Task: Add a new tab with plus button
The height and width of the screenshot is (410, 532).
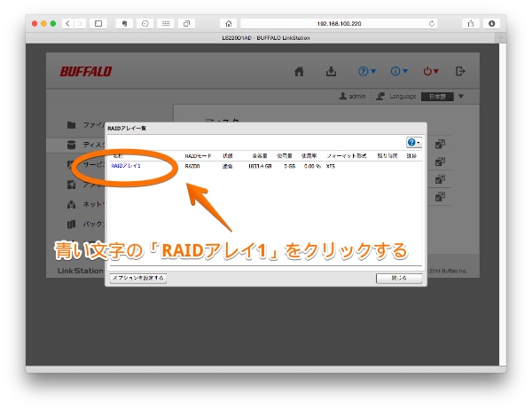Action: coord(501,38)
